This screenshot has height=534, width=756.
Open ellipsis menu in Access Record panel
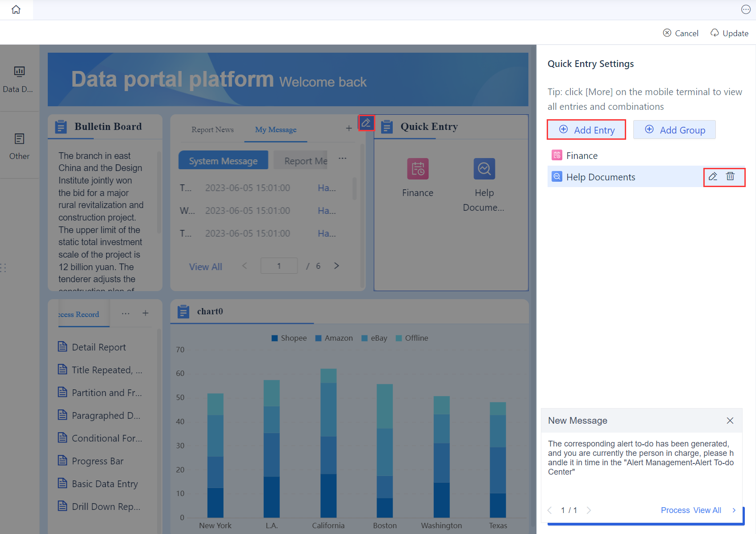tap(126, 313)
